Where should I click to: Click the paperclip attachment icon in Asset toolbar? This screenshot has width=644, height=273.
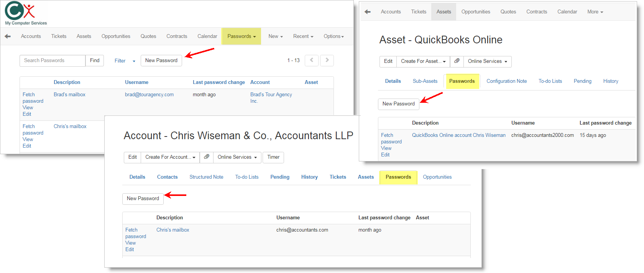click(x=457, y=61)
